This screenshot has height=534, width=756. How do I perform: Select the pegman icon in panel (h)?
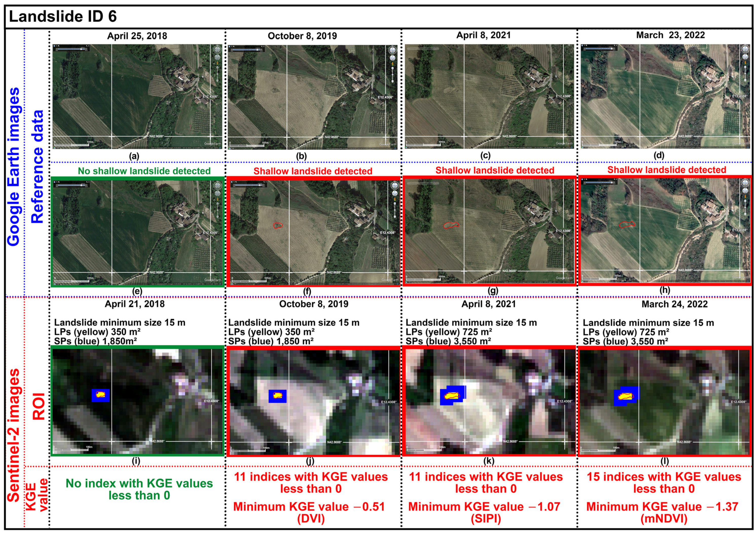745,197
